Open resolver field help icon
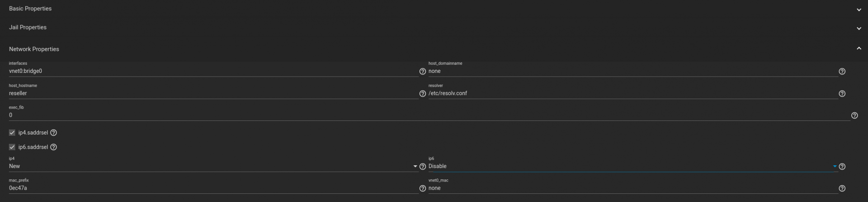This screenshot has width=868, height=202. pyautogui.click(x=842, y=94)
